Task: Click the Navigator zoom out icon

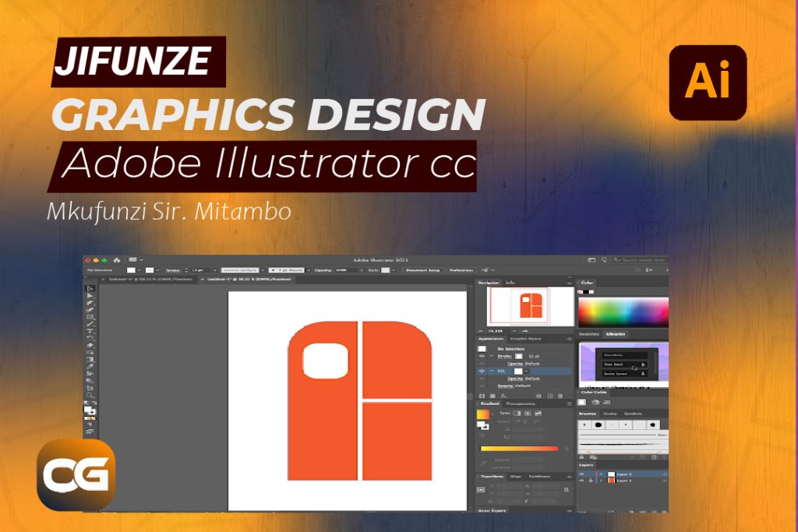Action: pyautogui.click(x=482, y=331)
